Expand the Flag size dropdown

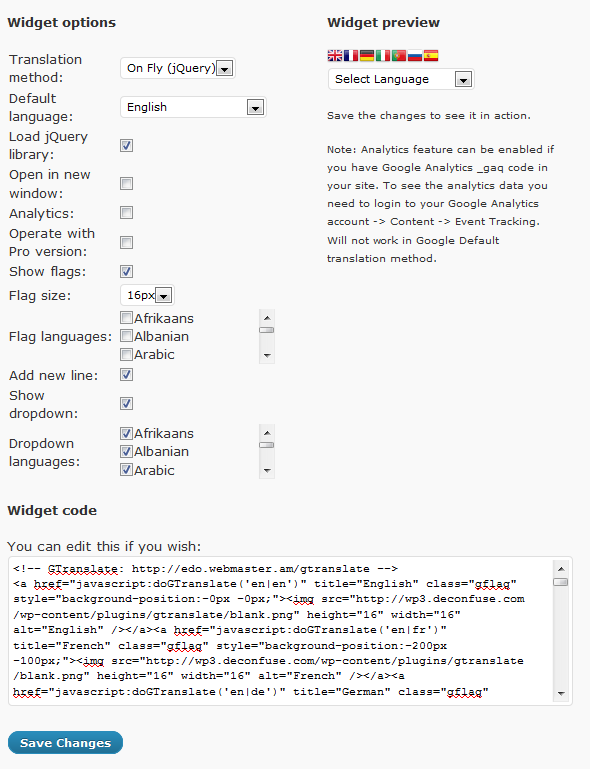tap(147, 295)
